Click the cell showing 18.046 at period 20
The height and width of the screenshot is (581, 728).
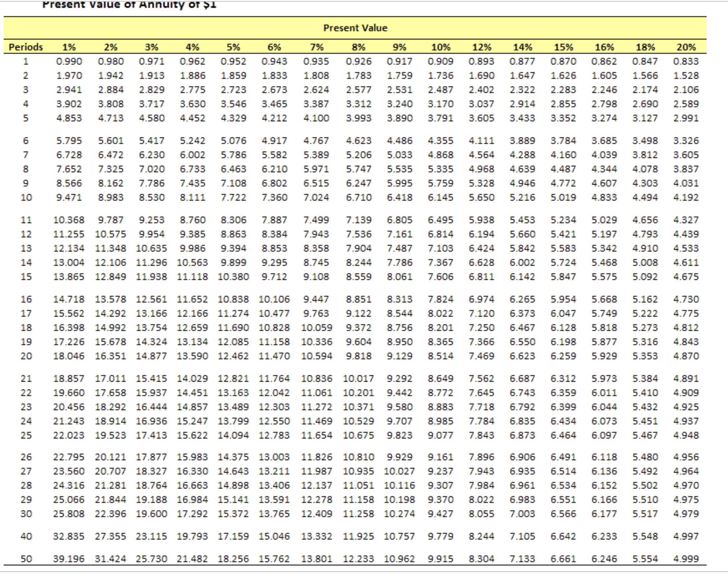pyautogui.click(x=69, y=356)
